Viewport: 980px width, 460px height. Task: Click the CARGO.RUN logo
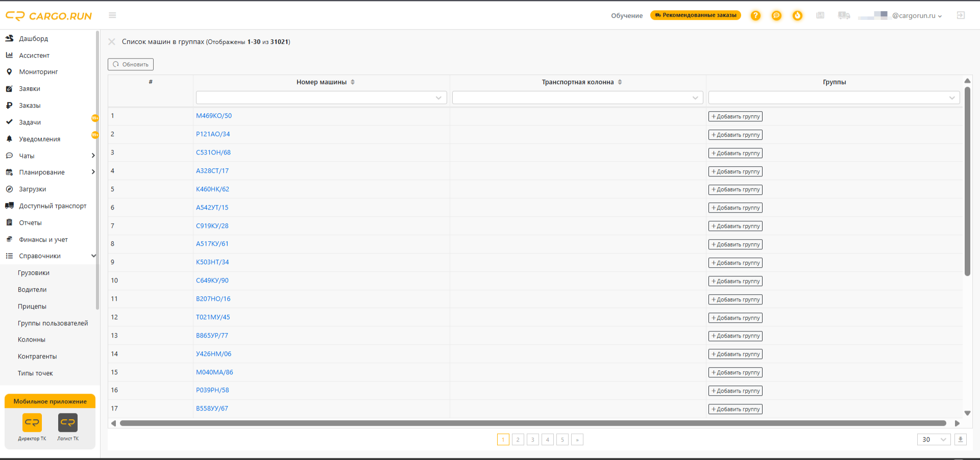point(48,16)
